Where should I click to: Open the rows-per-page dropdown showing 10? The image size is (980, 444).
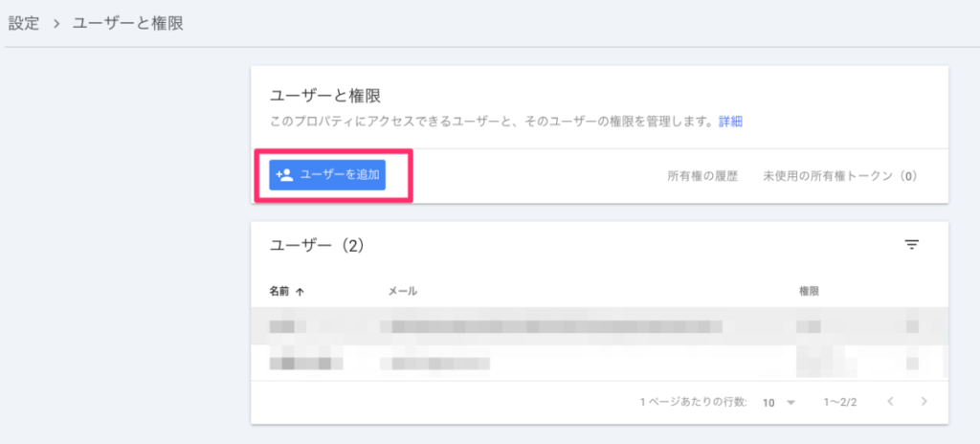[779, 403]
